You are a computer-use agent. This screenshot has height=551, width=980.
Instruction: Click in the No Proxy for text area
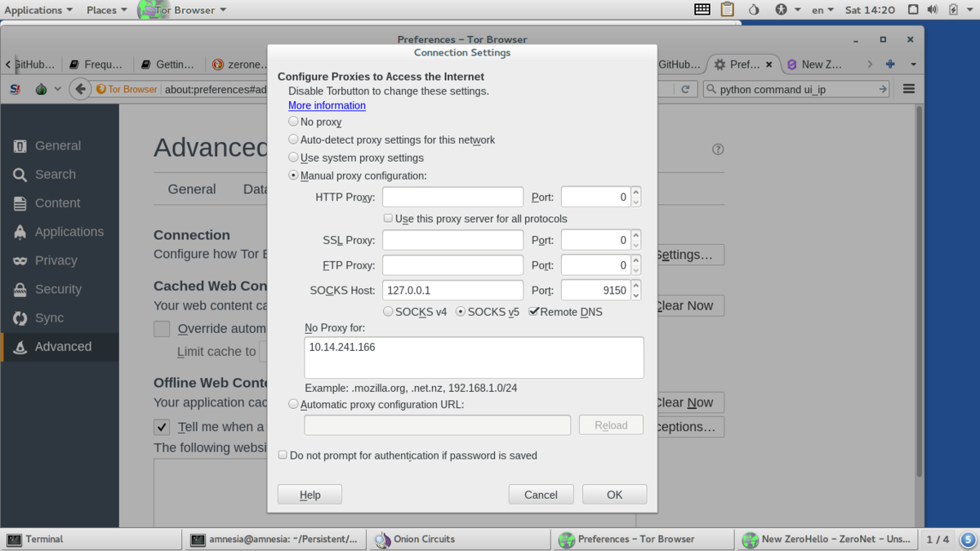click(x=474, y=358)
